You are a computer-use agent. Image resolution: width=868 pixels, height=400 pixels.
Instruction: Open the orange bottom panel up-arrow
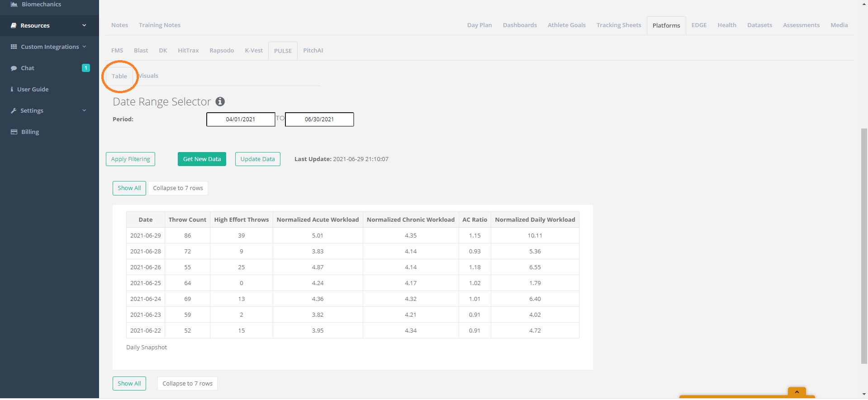tap(797, 392)
